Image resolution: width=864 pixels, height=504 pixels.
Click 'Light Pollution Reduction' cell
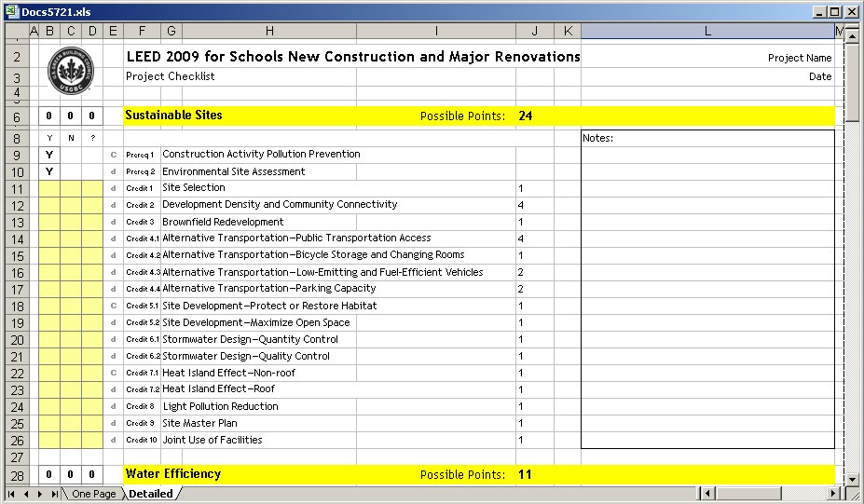(x=220, y=406)
